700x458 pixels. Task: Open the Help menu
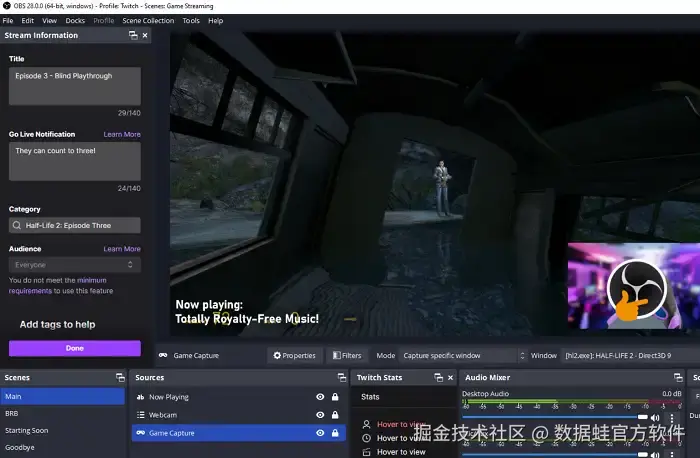[x=215, y=21]
